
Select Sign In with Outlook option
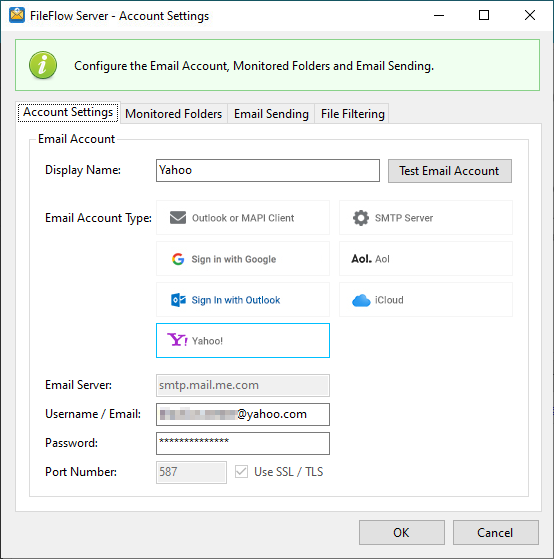(243, 299)
